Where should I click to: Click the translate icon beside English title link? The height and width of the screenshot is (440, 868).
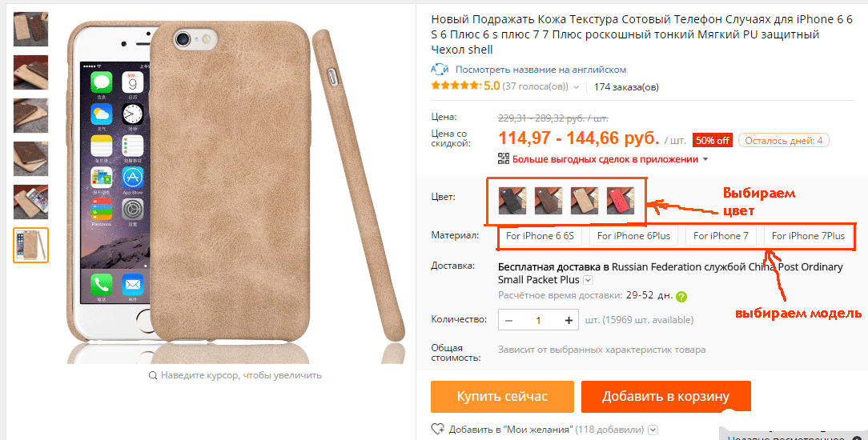point(440,70)
